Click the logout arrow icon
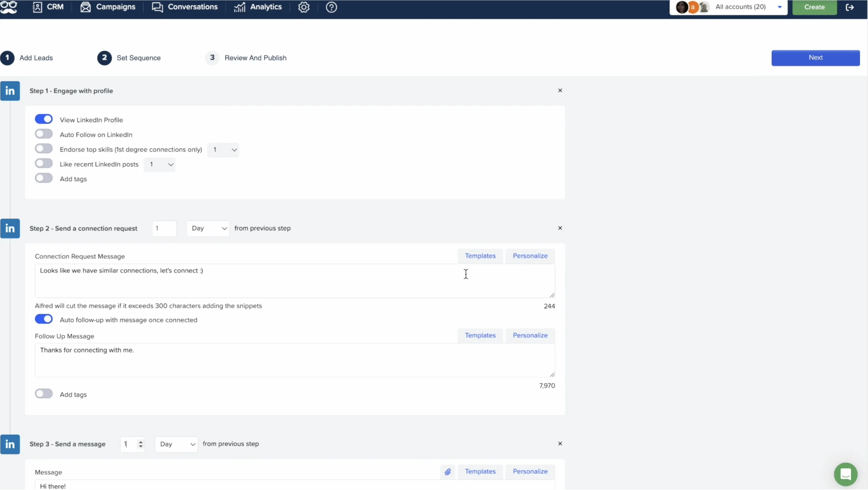The height and width of the screenshot is (490, 868). [x=850, y=7]
